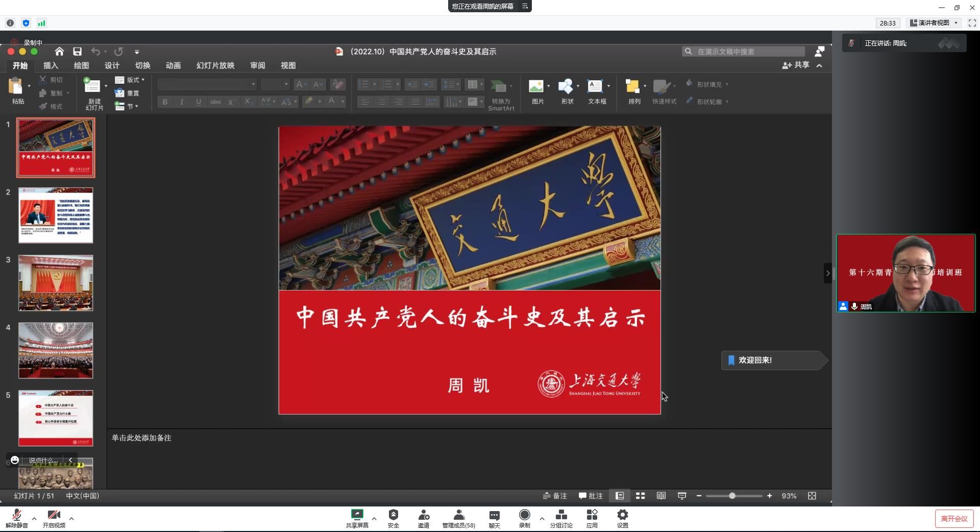The height and width of the screenshot is (532, 980).
Task: Toggle underline formatting U
Action: coord(199,102)
